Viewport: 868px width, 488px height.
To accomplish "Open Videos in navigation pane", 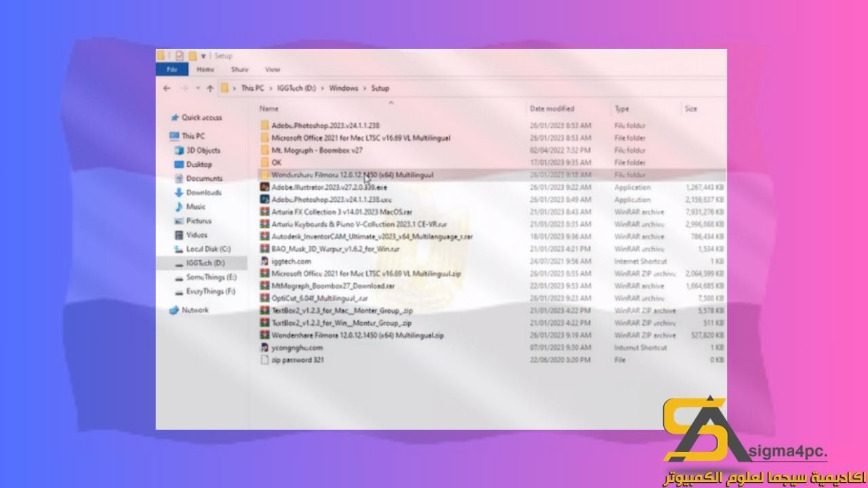I will tap(197, 235).
